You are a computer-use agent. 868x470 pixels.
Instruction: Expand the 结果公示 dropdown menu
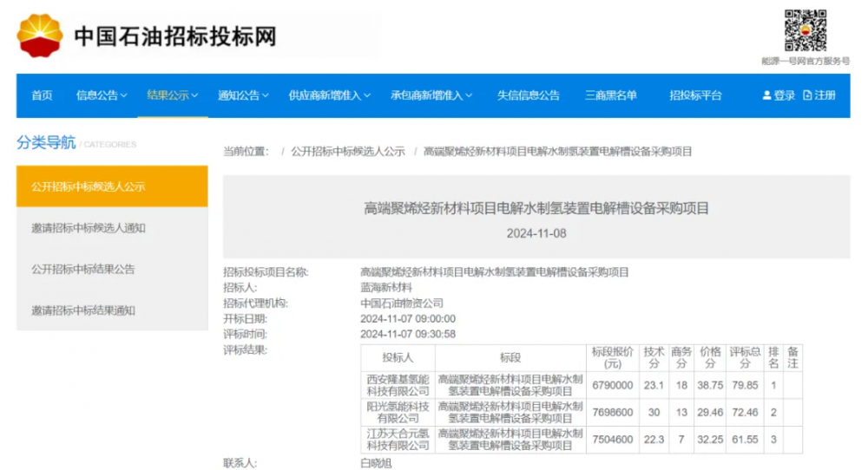click(173, 95)
